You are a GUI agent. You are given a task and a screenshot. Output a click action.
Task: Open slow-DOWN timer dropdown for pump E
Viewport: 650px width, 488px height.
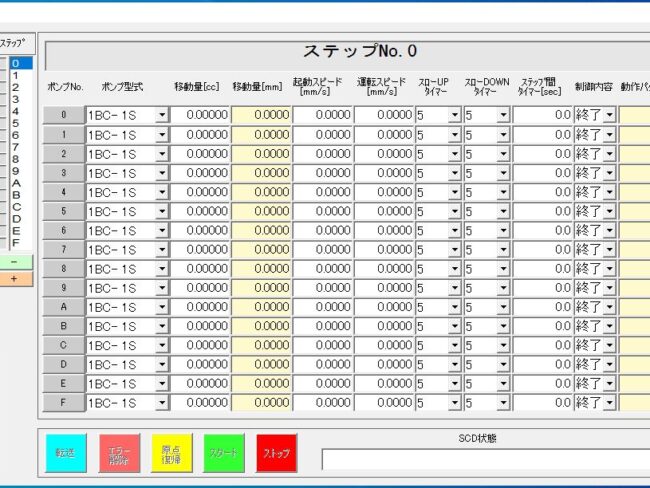503,384
